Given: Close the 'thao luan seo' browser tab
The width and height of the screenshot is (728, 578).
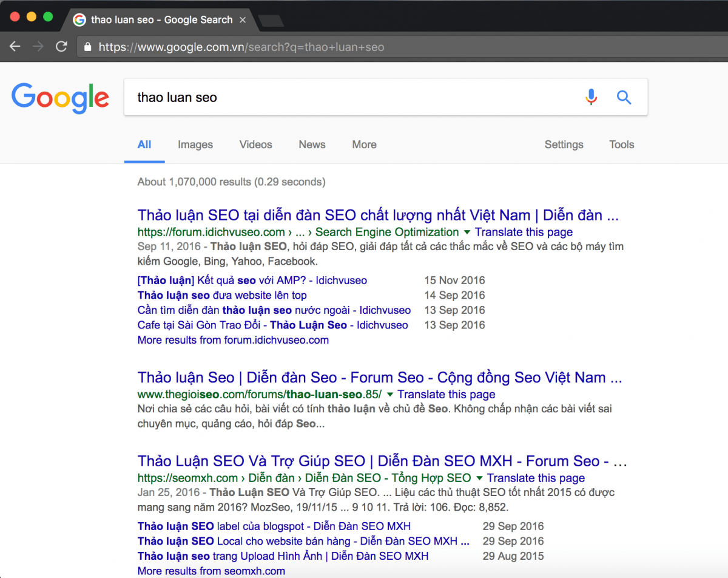Looking at the screenshot, I should [x=243, y=20].
